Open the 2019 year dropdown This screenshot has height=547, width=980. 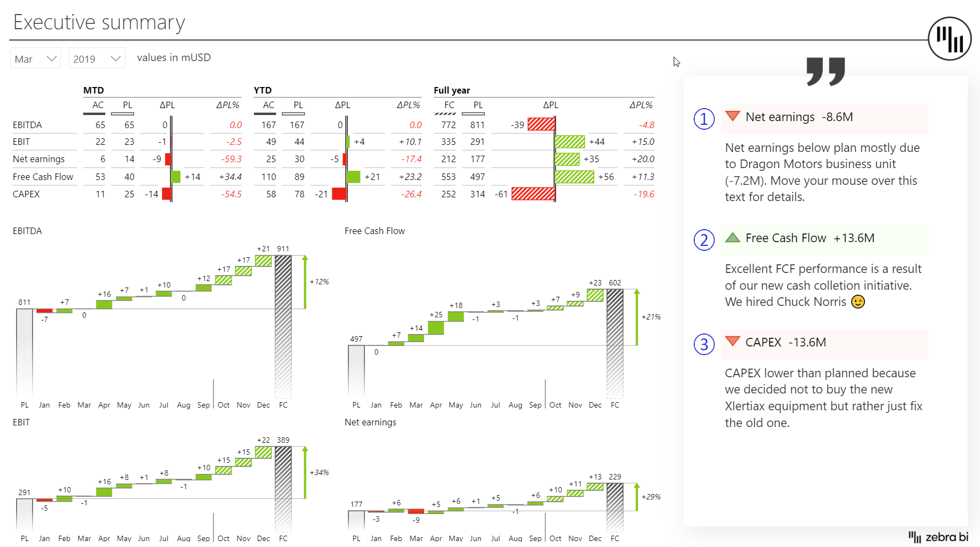pyautogui.click(x=97, y=58)
